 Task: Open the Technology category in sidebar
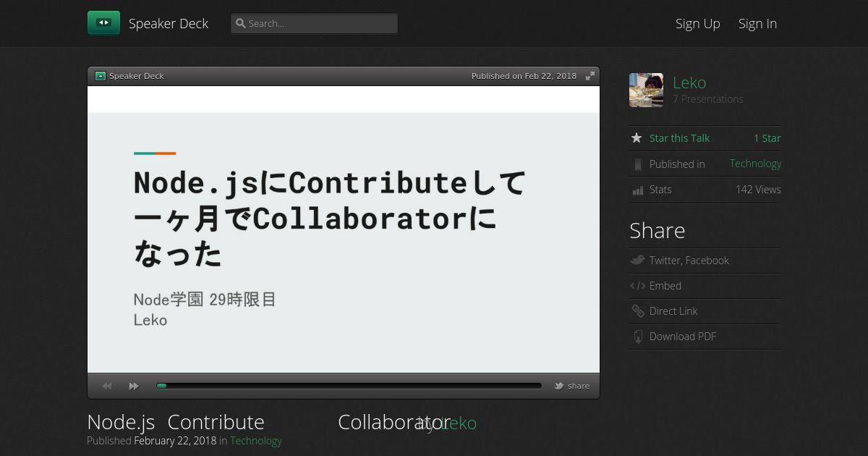(x=755, y=164)
